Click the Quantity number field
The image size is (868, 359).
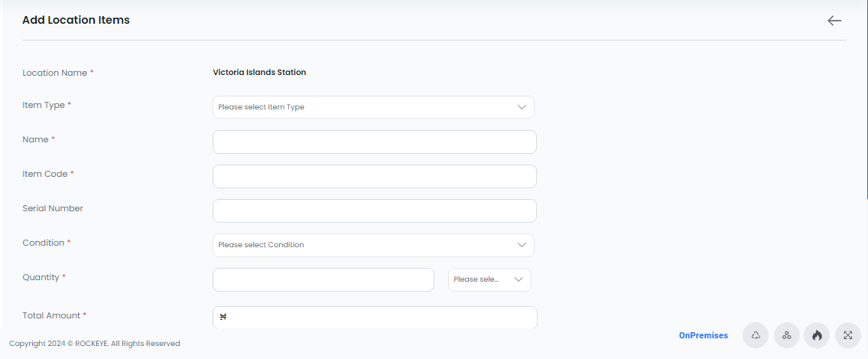coord(323,280)
